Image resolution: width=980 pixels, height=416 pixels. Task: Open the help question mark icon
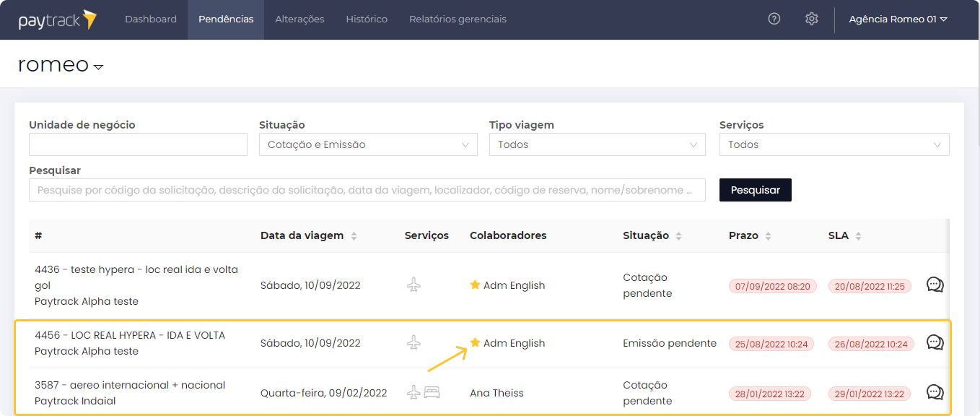[774, 19]
